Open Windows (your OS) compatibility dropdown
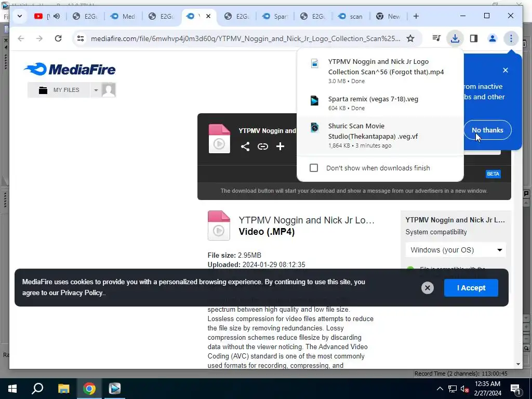This screenshot has height=399, width=532. 456,250
